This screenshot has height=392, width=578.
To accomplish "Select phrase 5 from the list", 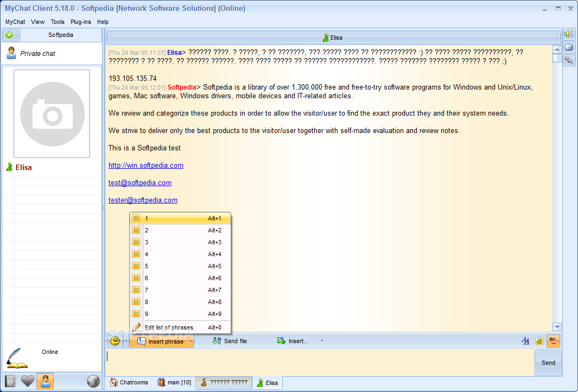I will (180, 266).
